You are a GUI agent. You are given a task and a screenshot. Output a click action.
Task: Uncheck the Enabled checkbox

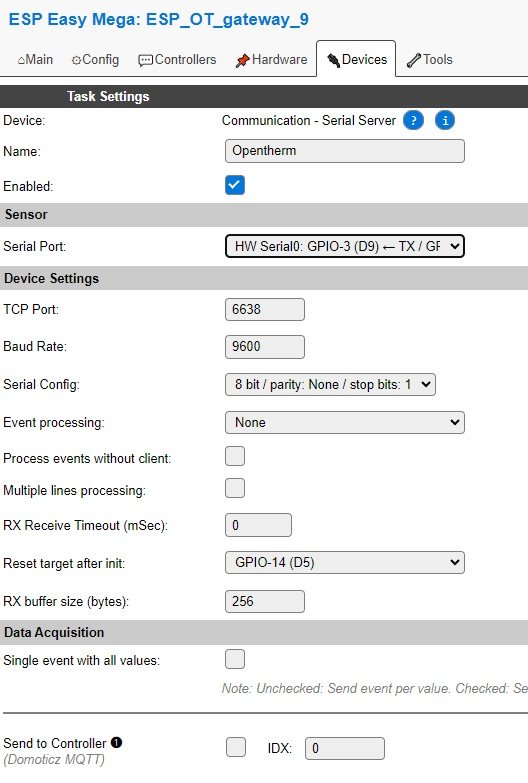tap(235, 185)
